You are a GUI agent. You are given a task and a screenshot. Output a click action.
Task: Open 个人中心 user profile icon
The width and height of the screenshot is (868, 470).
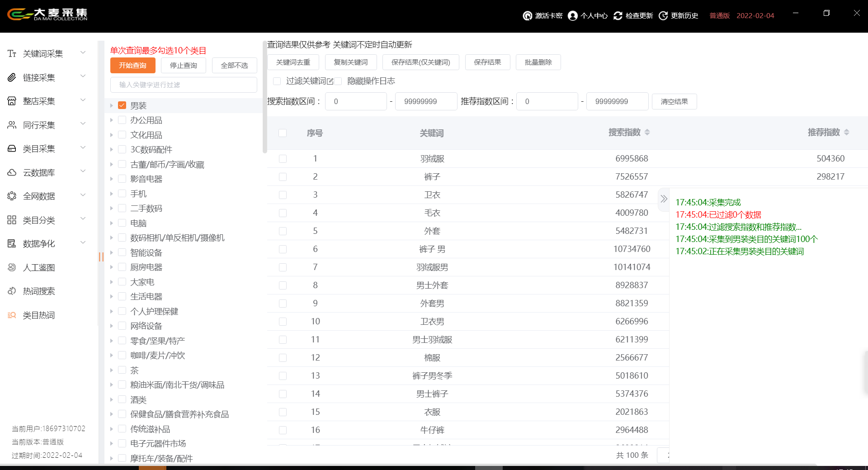pyautogui.click(x=572, y=16)
